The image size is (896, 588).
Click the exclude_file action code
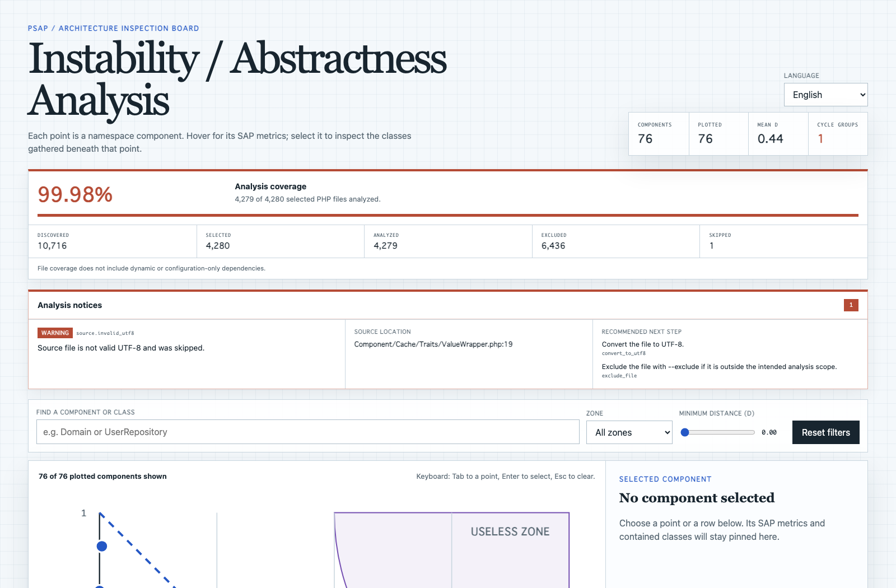coord(619,376)
